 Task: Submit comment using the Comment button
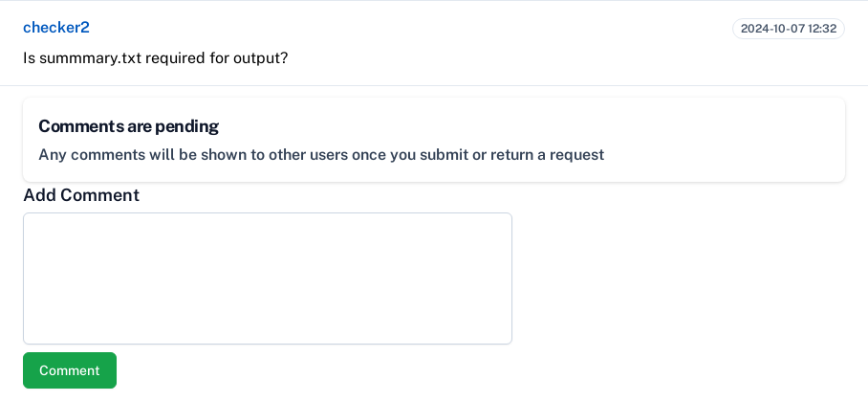tap(69, 370)
